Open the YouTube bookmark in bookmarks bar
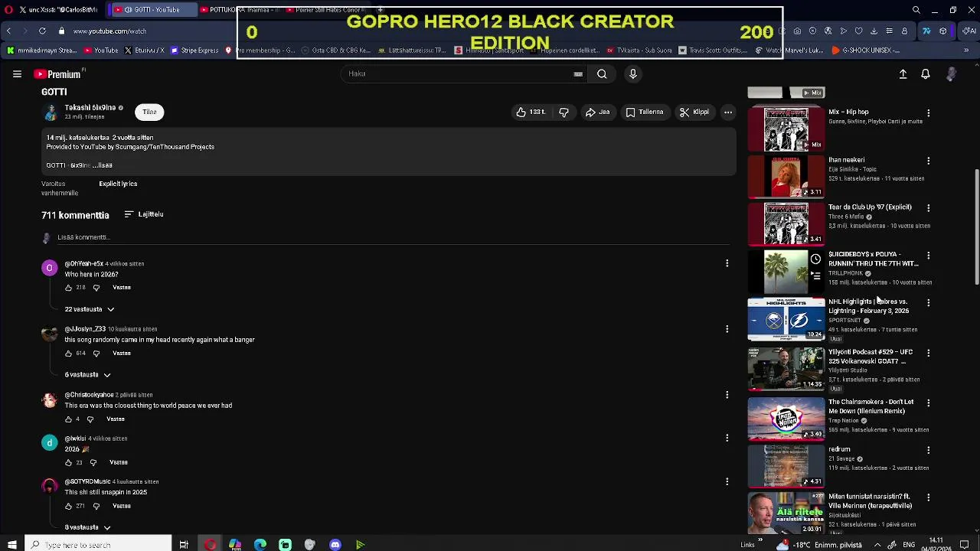 (101, 51)
